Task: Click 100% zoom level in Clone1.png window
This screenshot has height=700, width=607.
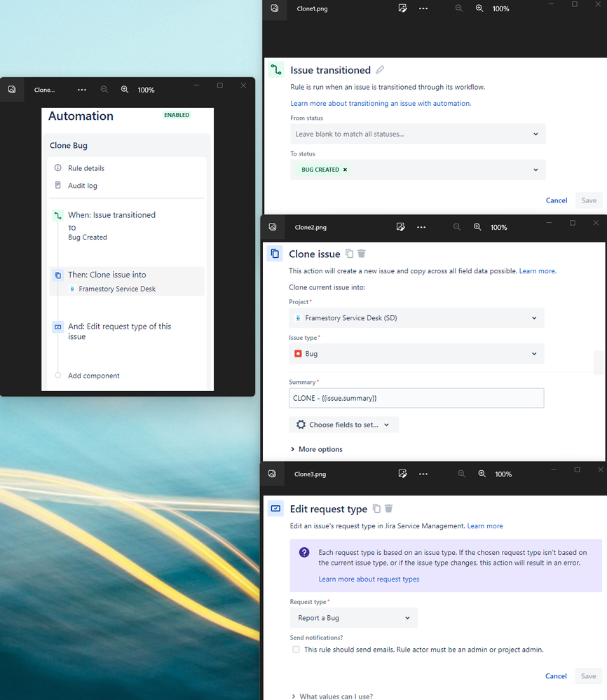Action: click(x=500, y=9)
